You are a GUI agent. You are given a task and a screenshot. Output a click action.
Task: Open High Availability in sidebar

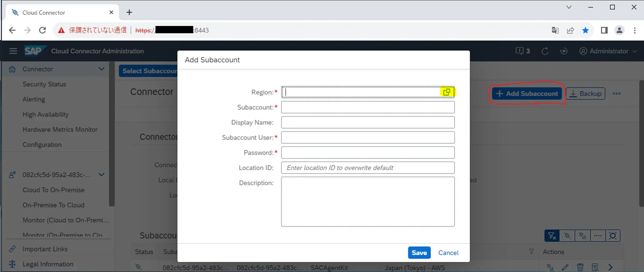46,114
